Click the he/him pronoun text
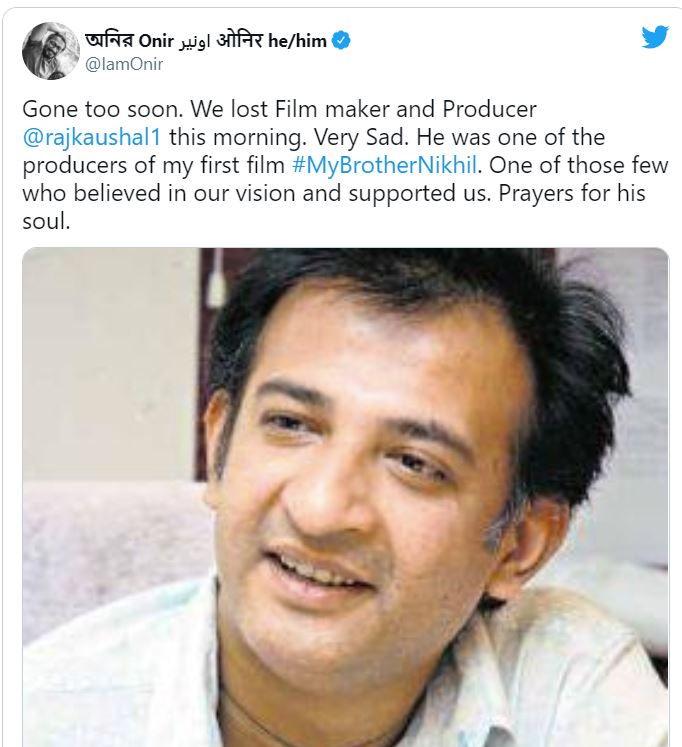The height and width of the screenshot is (747, 682). pyautogui.click(x=300, y=41)
